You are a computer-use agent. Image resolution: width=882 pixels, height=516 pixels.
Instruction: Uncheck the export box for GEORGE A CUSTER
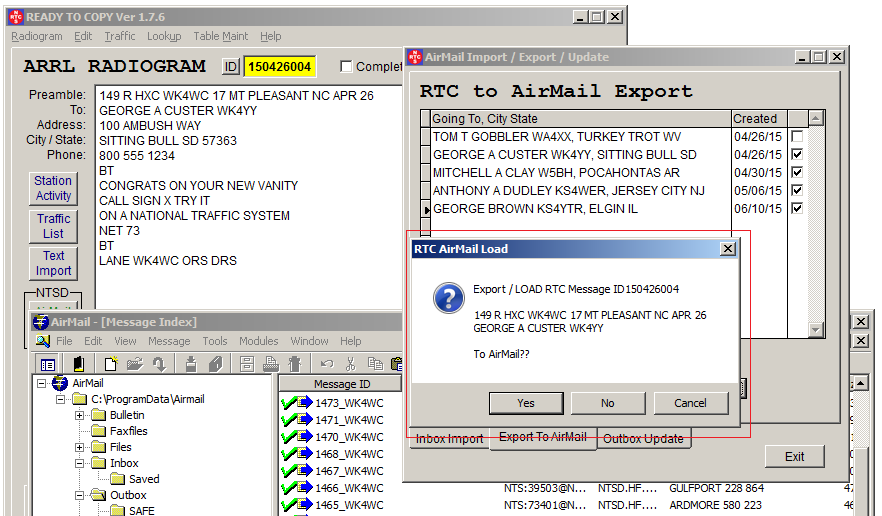click(x=796, y=155)
